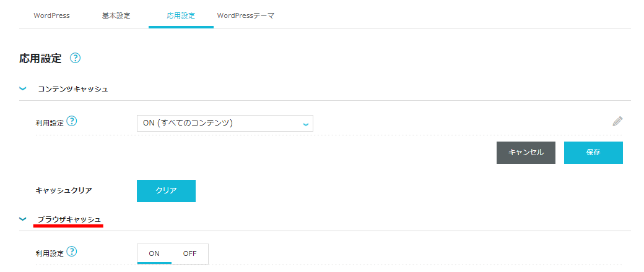Click help icon next to コンテンツキャッシュ 利用設定
The height and width of the screenshot is (272, 644).
pos(71,121)
